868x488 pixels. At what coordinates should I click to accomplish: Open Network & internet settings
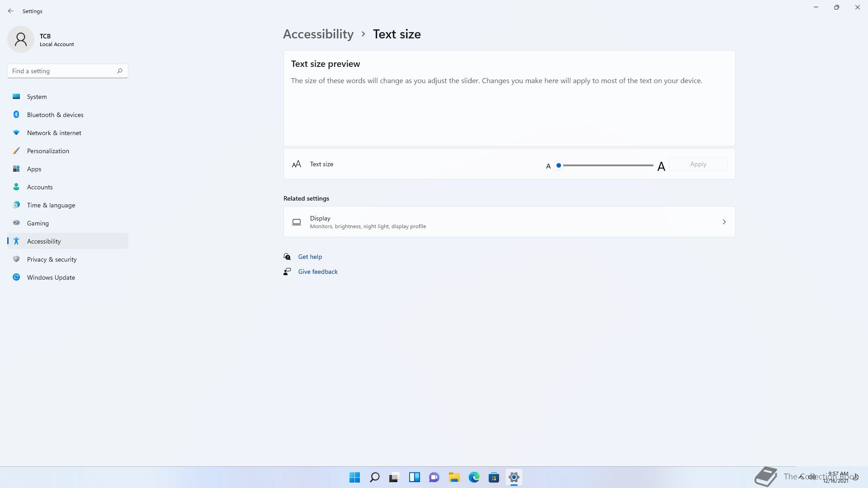point(54,133)
